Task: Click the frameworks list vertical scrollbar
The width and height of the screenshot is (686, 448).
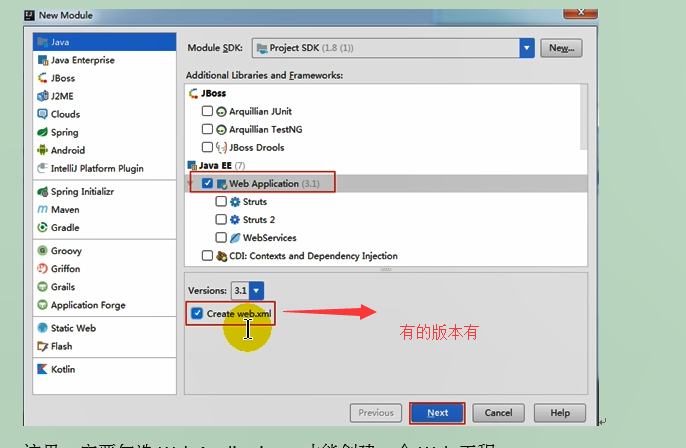Action: click(584, 117)
